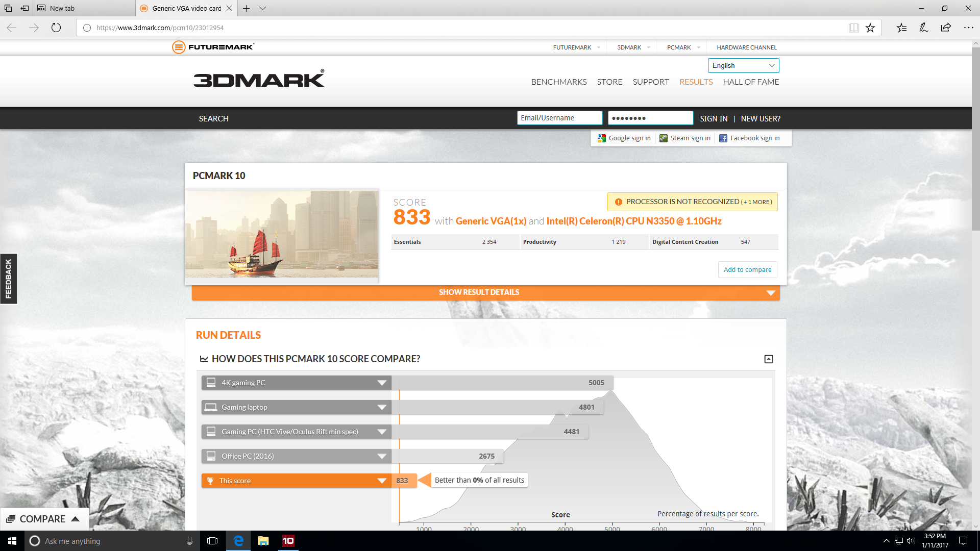This screenshot has height=551, width=980.
Task: Click the PROCESSOR IS NOT RECOGNIZED warning
Action: pos(693,202)
